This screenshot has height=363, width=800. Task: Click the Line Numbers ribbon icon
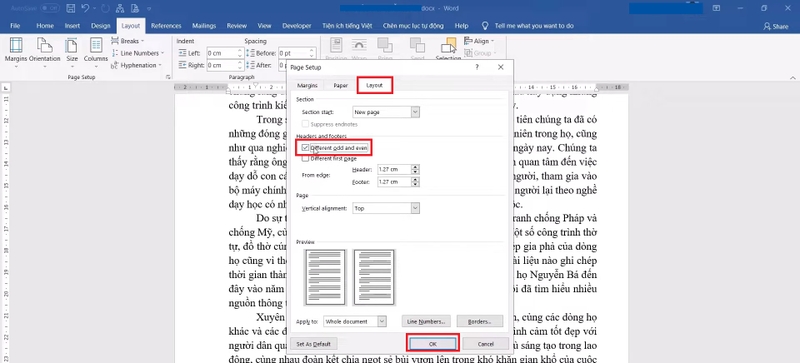(115, 53)
